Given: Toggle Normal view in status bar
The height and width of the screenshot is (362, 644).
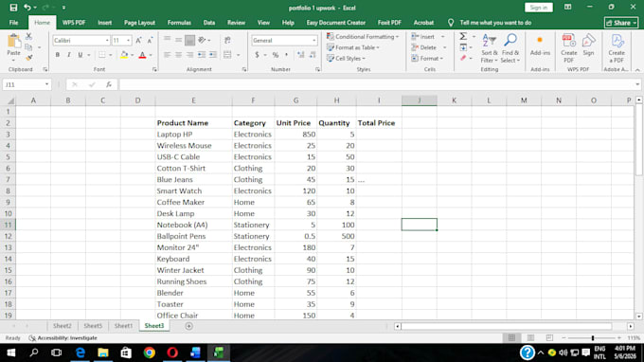Looking at the screenshot, I should click(x=511, y=337).
